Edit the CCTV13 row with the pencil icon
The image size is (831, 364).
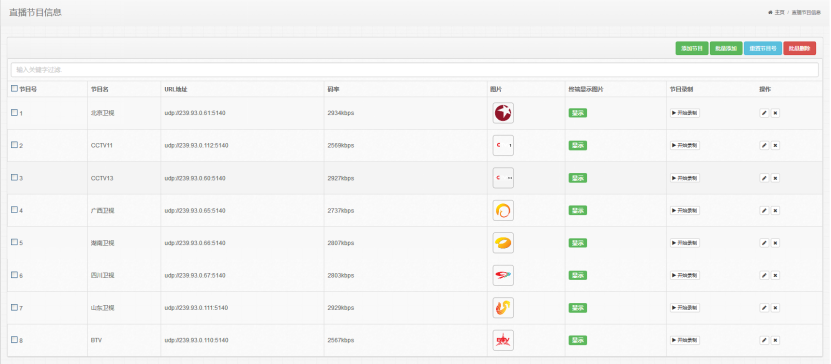pyautogui.click(x=764, y=178)
